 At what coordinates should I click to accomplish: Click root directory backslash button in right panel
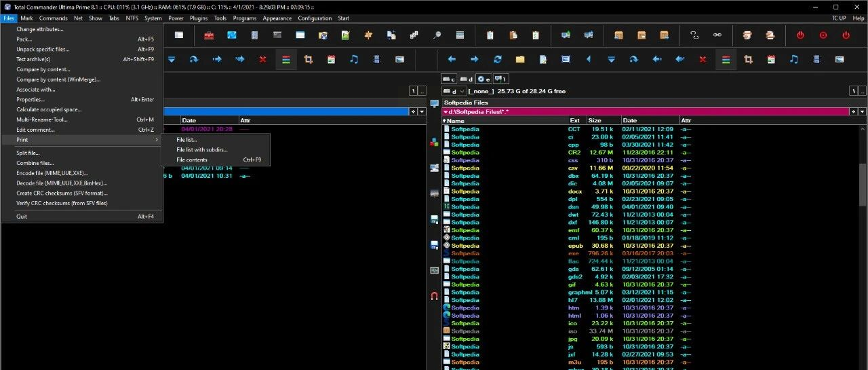(854, 91)
